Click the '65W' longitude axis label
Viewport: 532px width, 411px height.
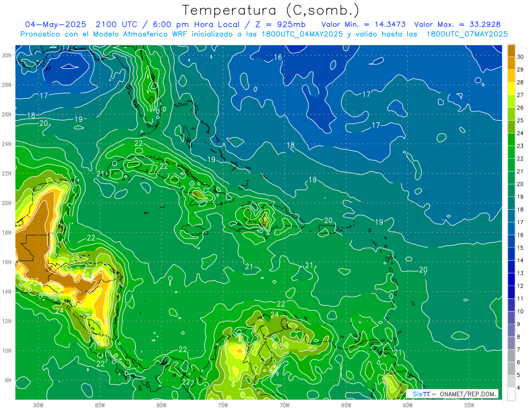[x=346, y=405]
